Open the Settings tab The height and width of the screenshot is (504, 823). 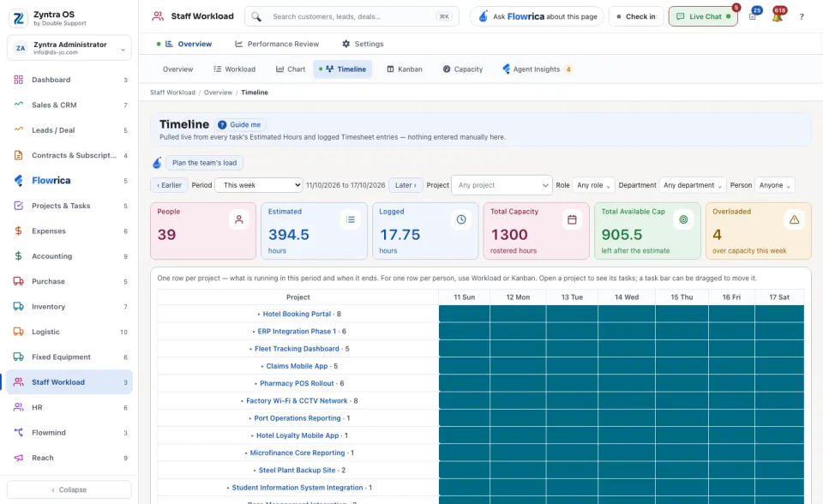click(363, 44)
